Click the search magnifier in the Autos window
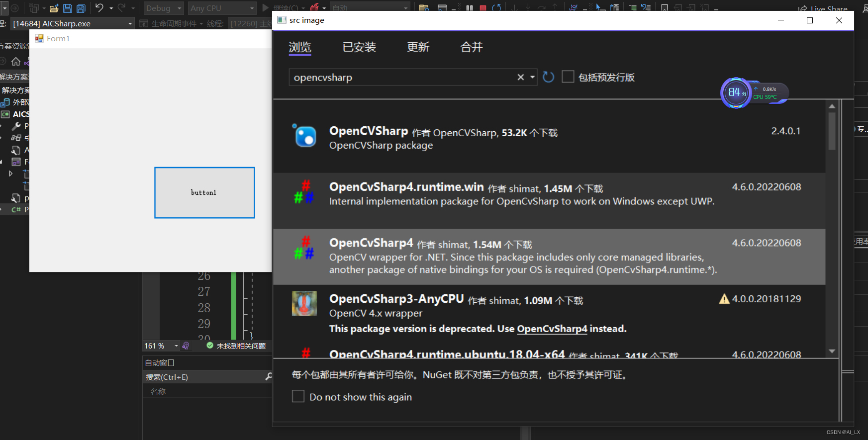This screenshot has width=868, height=440. 269,377
